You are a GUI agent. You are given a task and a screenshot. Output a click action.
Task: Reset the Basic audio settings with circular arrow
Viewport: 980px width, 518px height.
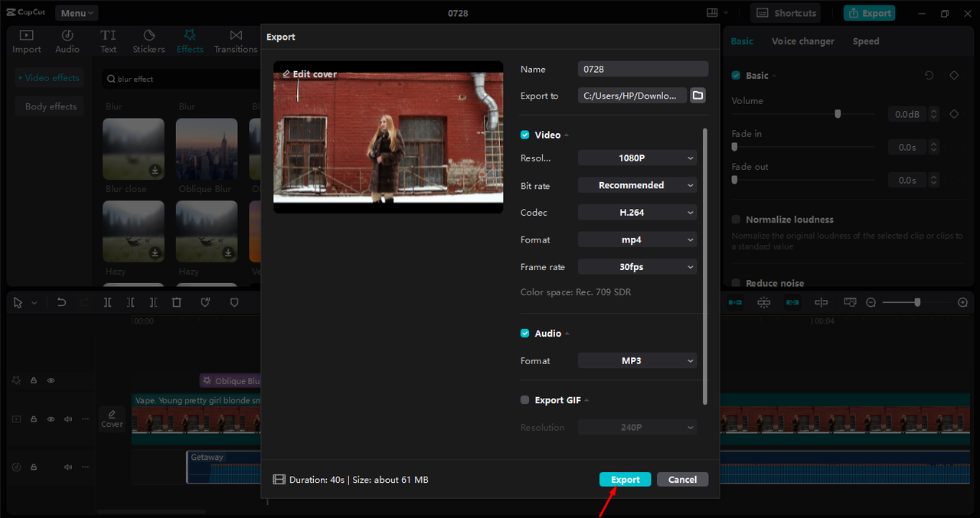929,76
